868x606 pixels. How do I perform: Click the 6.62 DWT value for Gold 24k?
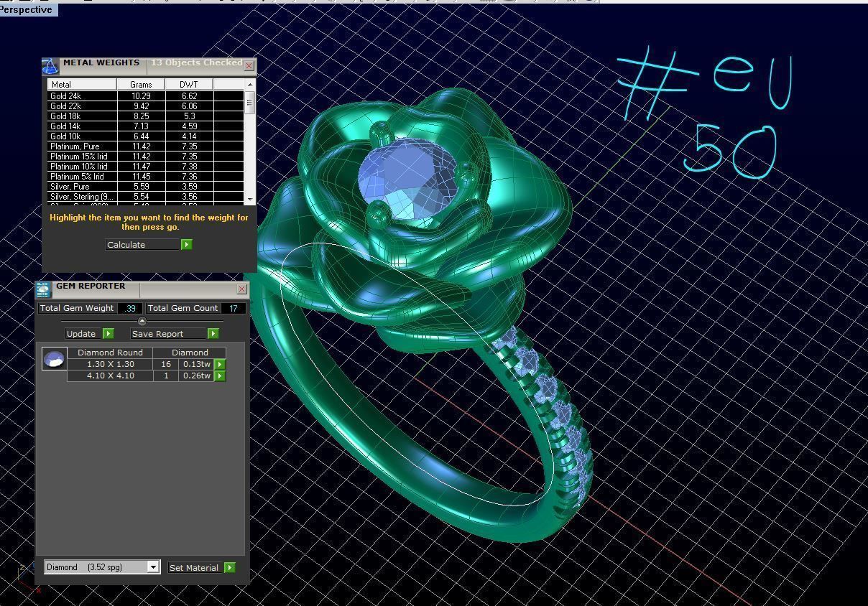pyautogui.click(x=189, y=95)
